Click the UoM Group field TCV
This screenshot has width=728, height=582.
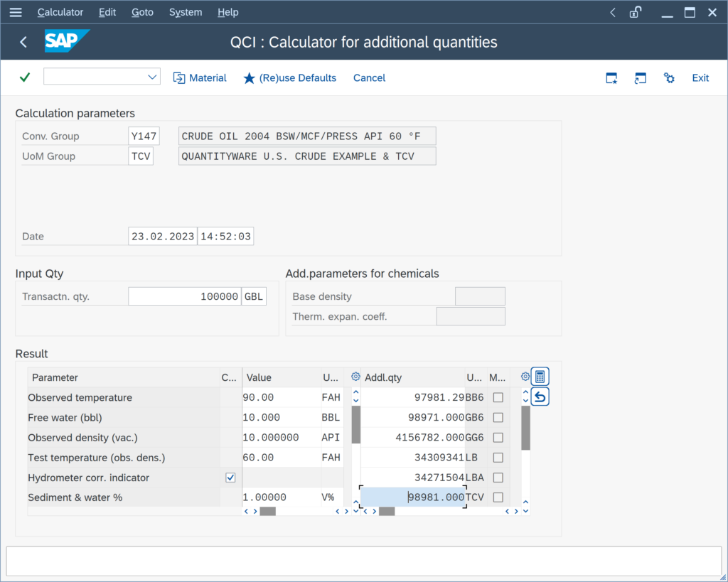pos(141,156)
